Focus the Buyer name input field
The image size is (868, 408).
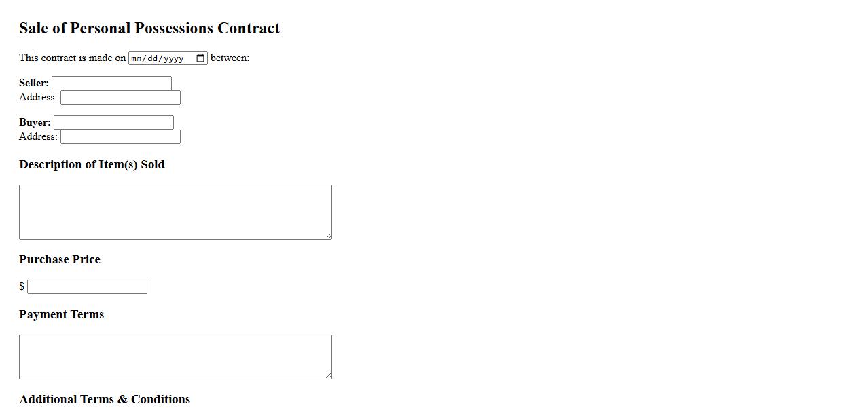tap(113, 123)
